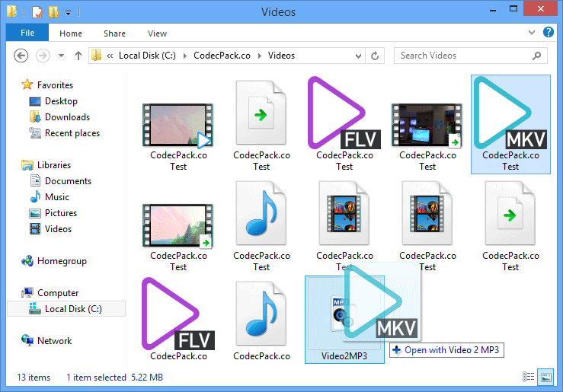Open the recent locations dropdown arrow
The width and height of the screenshot is (563, 392).
(62, 56)
